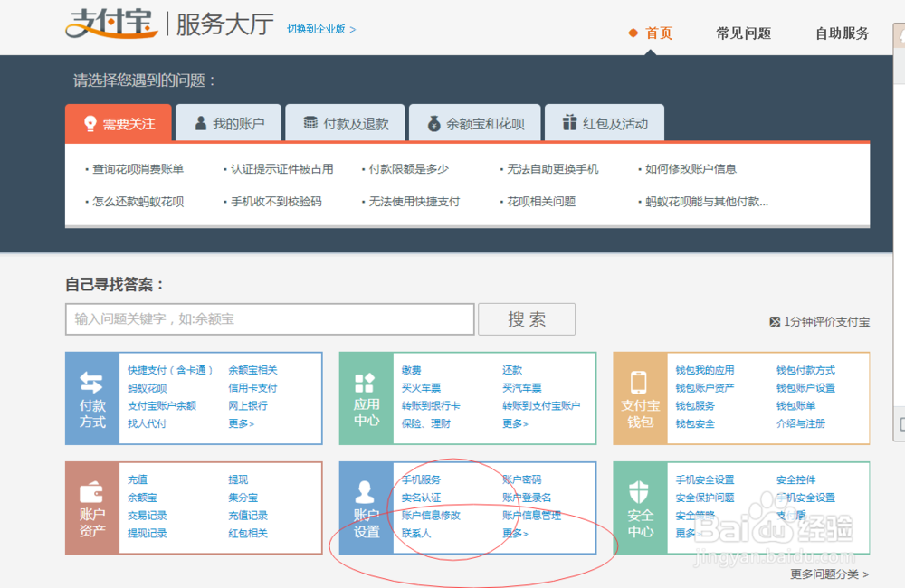Click the 付款方式 category icon tile
Viewport: 905px width, 588px height.
click(92, 398)
